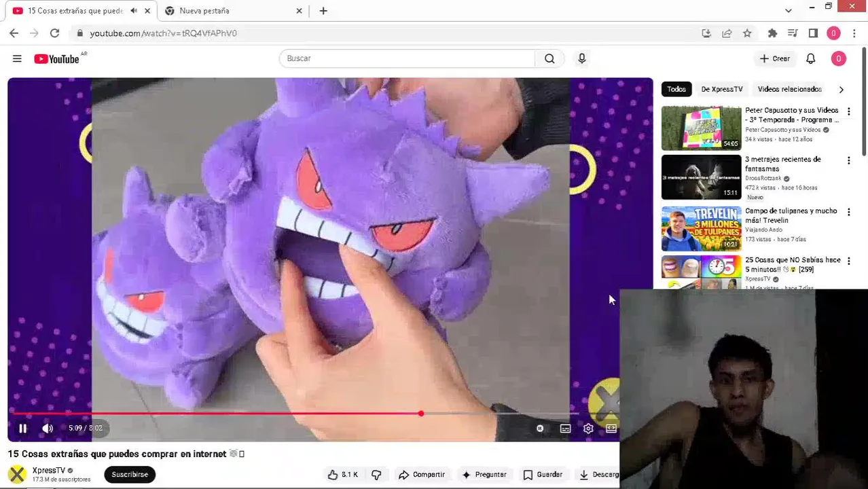Screen dimensions: 868x489
Task: Open Chrome profile avatar
Action: [x=833, y=33]
